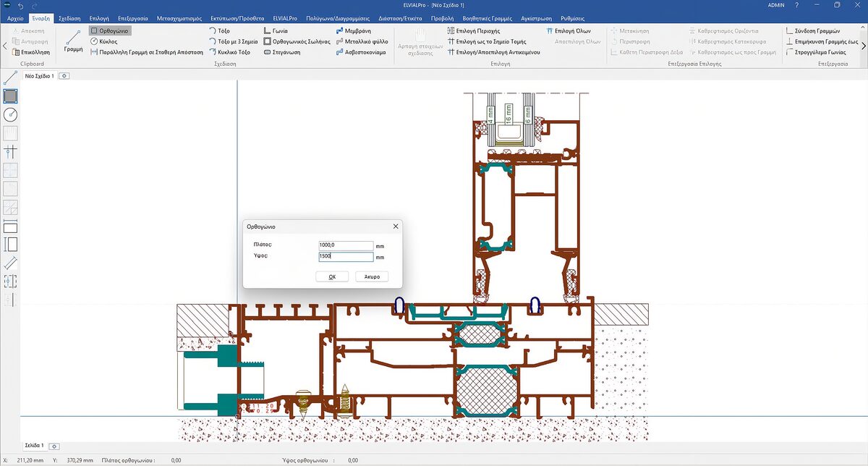The image size is (868, 466).
Task: Select the Circle tool in left sidebar
Action: click(10, 114)
